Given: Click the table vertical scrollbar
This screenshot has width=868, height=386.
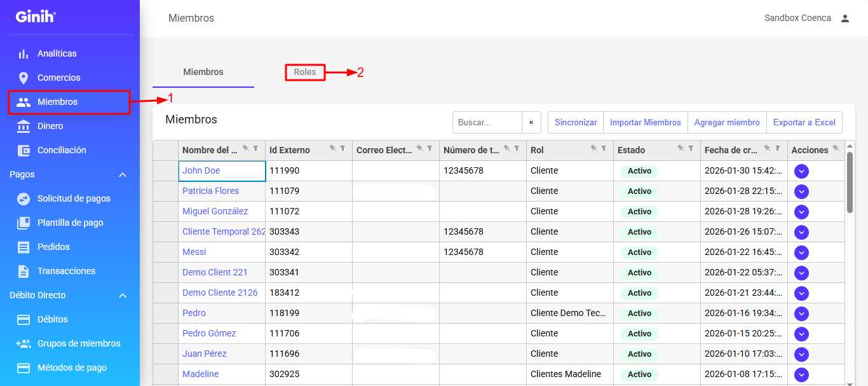Looking at the screenshot, I should coord(850,182).
